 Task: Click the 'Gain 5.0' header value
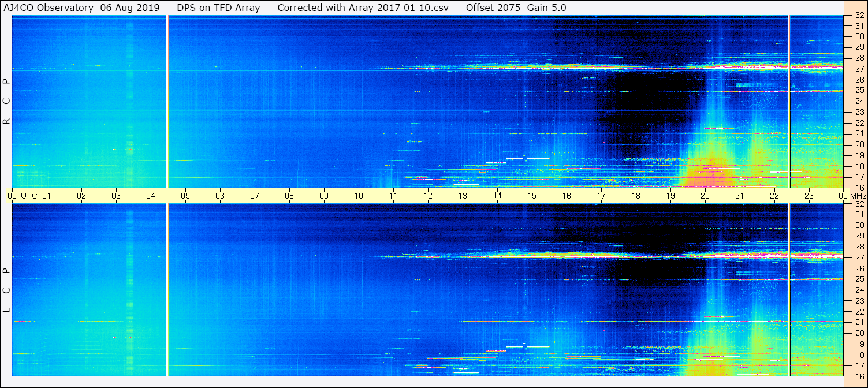[x=546, y=8]
